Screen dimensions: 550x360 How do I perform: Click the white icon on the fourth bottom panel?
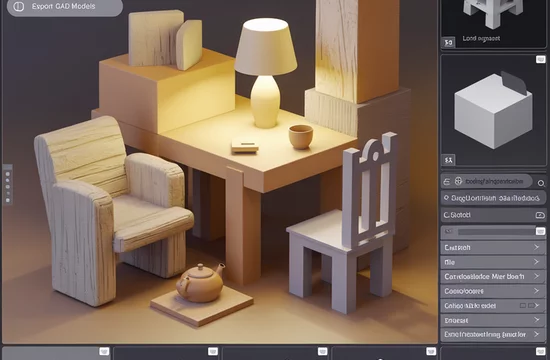[x=431, y=351]
